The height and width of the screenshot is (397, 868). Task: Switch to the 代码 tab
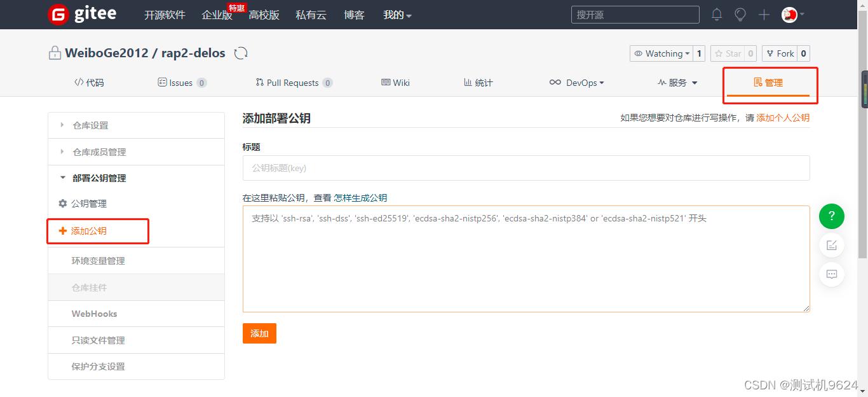89,83
